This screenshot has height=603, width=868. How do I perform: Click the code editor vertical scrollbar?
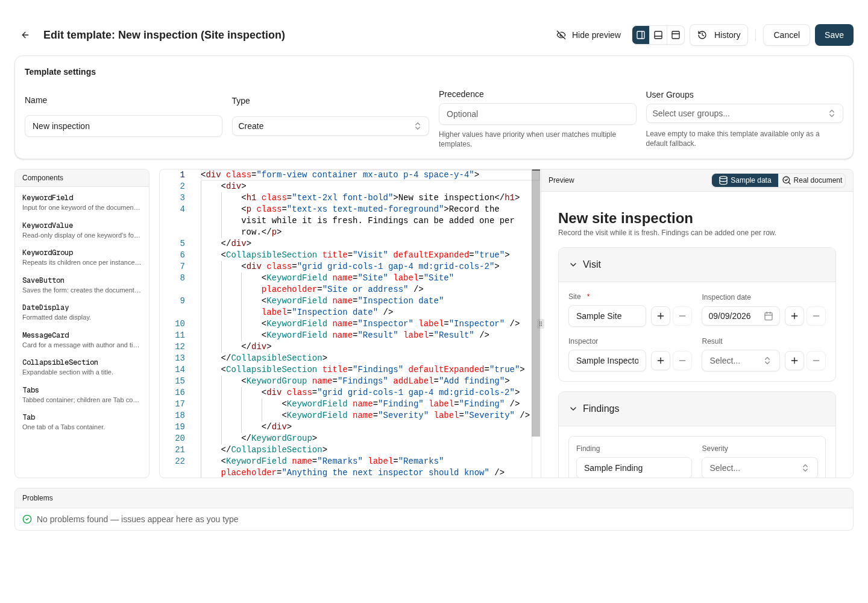click(x=536, y=303)
